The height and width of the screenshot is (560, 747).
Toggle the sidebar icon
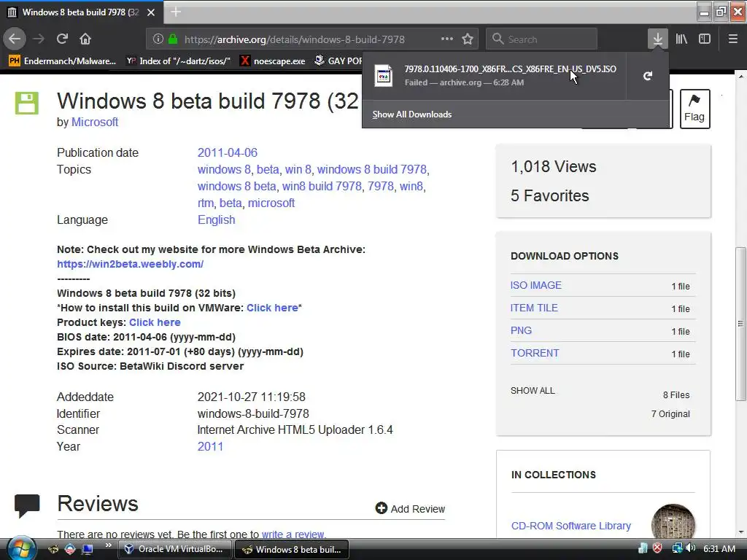tap(705, 39)
